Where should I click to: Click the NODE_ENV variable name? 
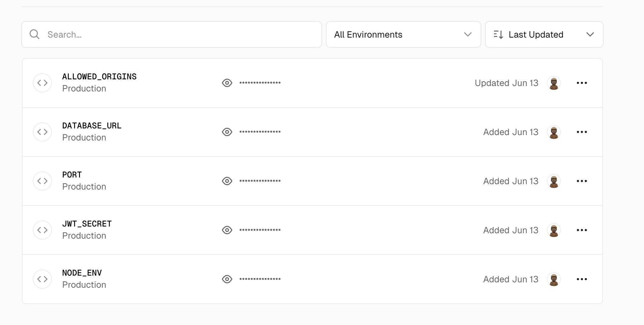82,273
